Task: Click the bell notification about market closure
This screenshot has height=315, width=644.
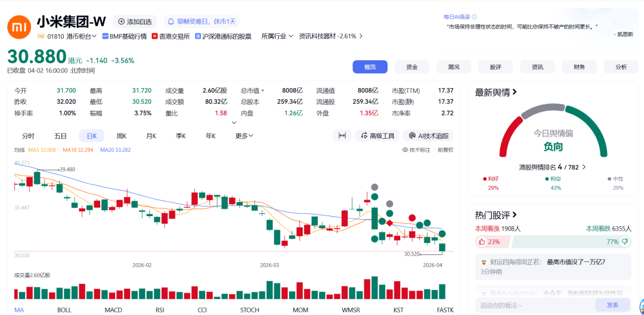Action: tap(171, 21)
